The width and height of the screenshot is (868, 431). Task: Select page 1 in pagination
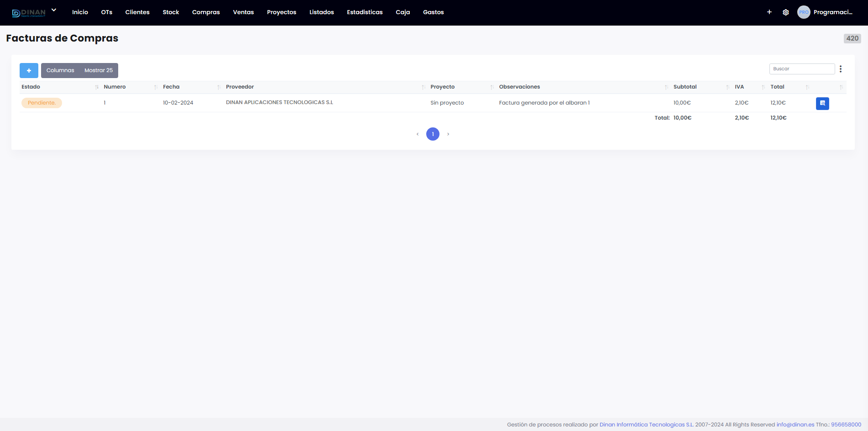click(x=433, y=134)
